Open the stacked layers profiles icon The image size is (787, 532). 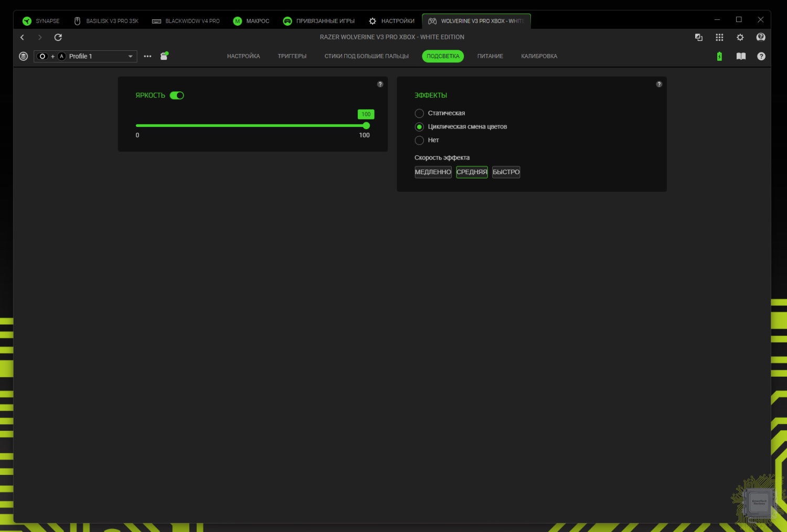tap(23, 56)
